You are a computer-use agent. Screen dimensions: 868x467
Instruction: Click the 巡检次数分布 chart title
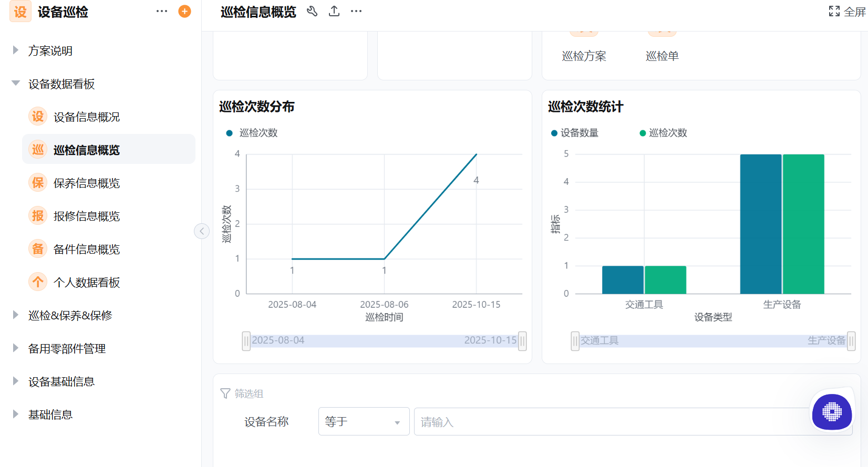(x=257, y=107)
